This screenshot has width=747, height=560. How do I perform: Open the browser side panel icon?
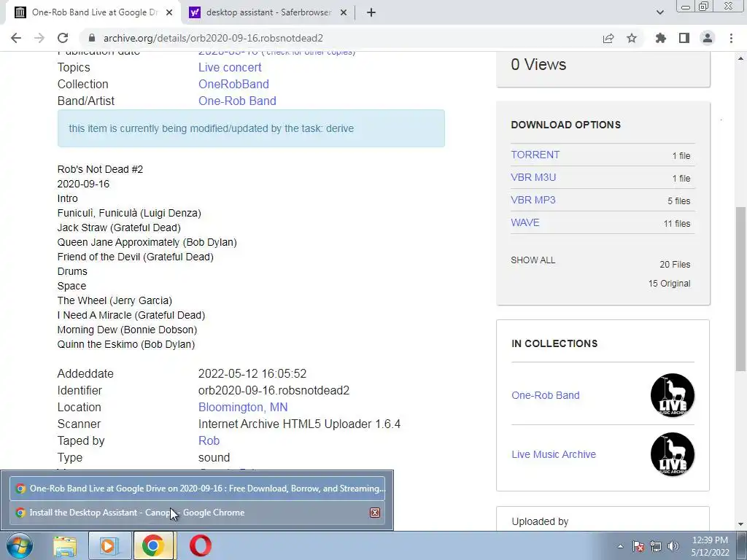click(x=684, y=38)
